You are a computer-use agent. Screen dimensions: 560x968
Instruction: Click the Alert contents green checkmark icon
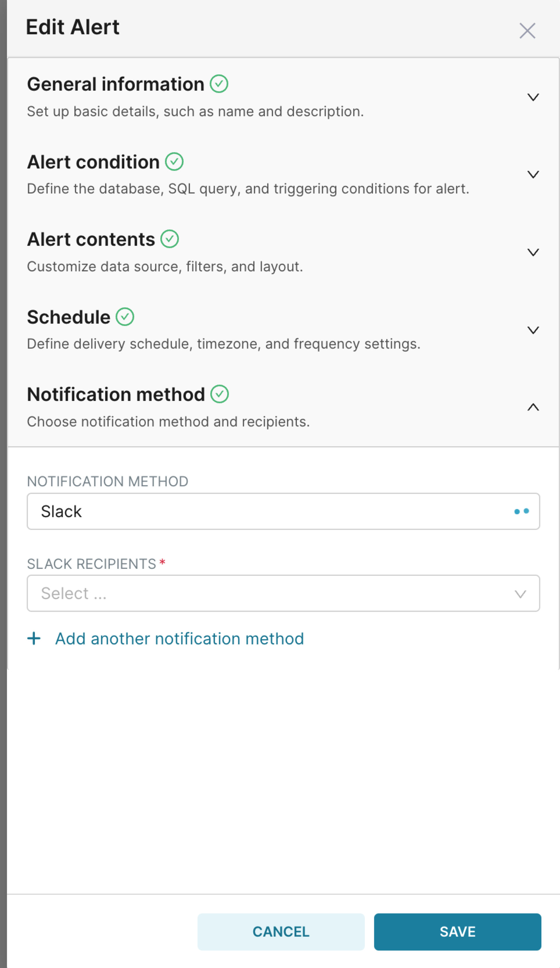point(170,239)
